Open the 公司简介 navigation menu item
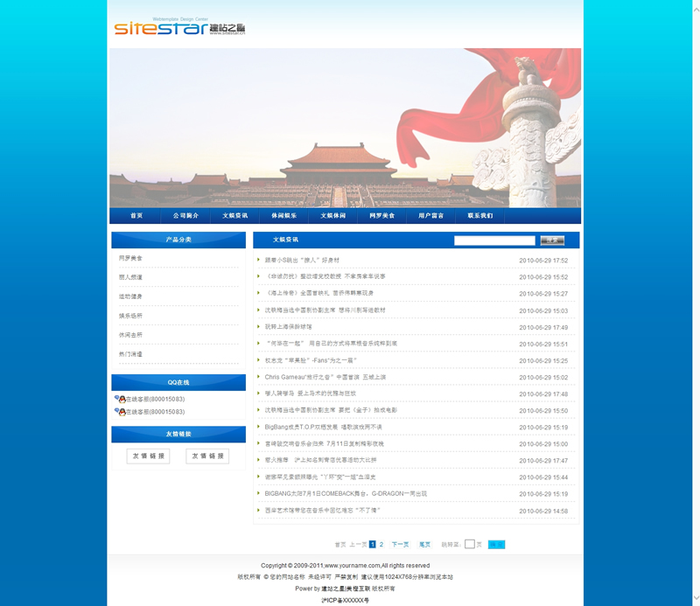This screenshot has width=700, height=606. click(x=185, y=215)
